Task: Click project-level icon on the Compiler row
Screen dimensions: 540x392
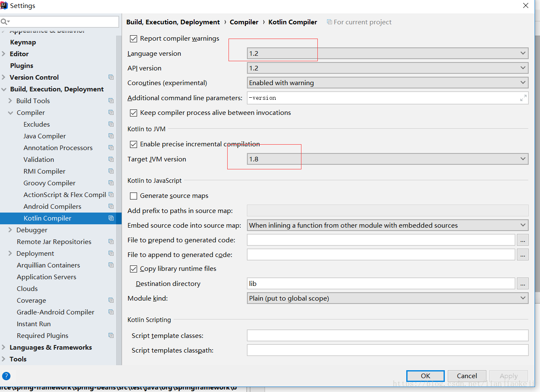Action: (x=111, y=112)
